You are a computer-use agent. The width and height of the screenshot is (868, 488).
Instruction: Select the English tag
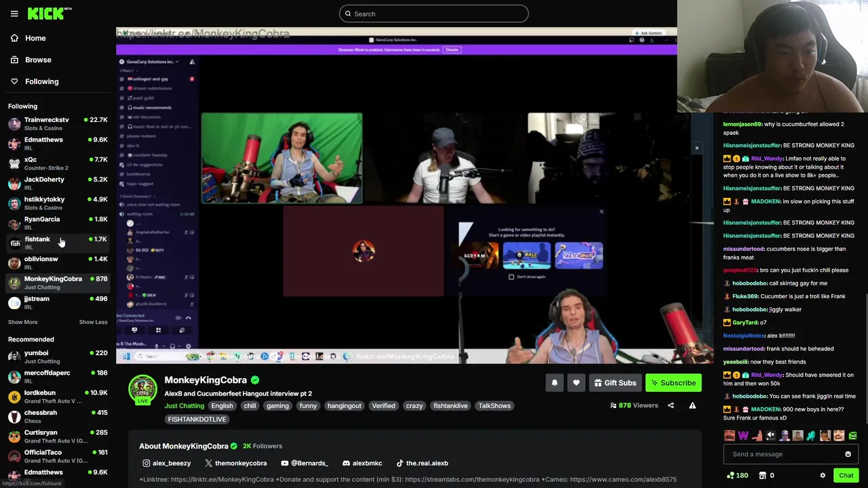click(222, 406)
